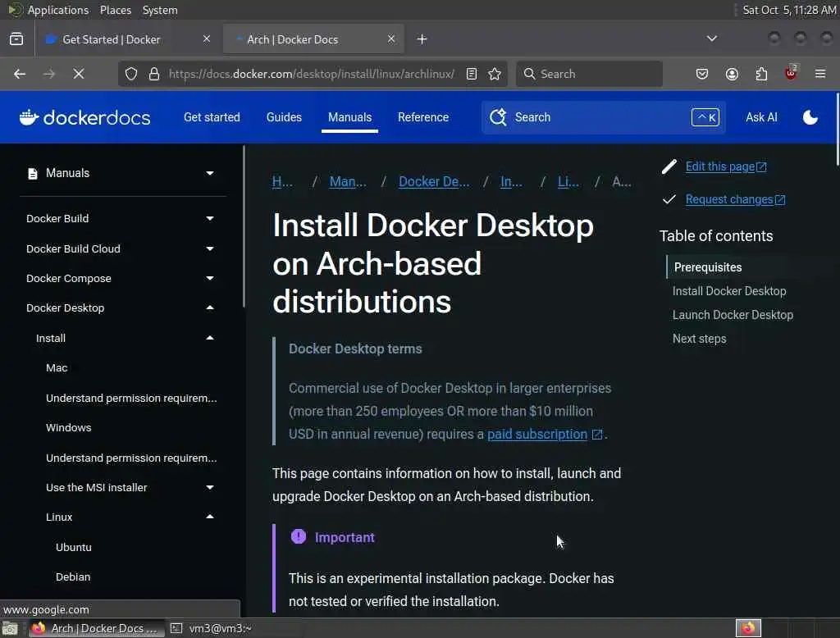Click the Edit this page pencil icon
The height and width of the screenshot is (638, 840).
click(669, 166)
